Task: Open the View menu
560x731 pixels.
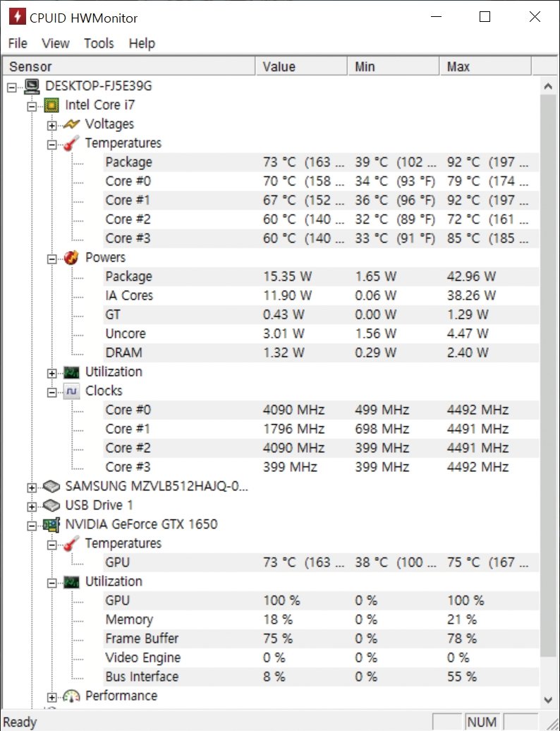Action: [x=56, y=43]
